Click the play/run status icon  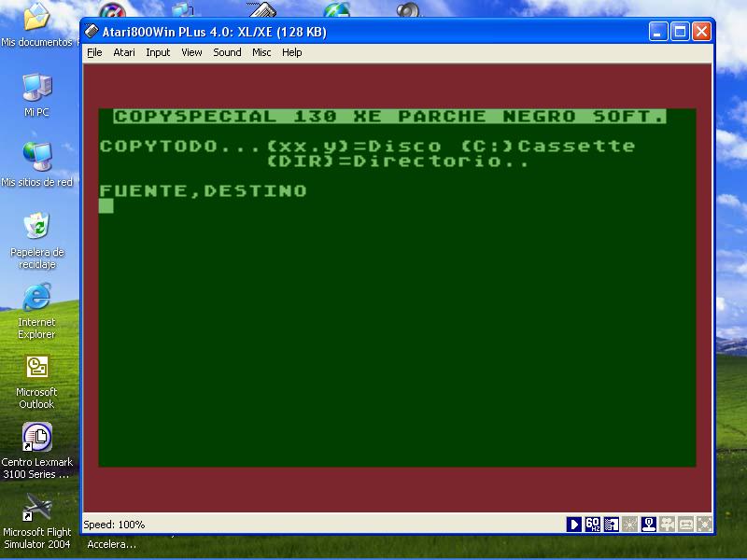574,525
